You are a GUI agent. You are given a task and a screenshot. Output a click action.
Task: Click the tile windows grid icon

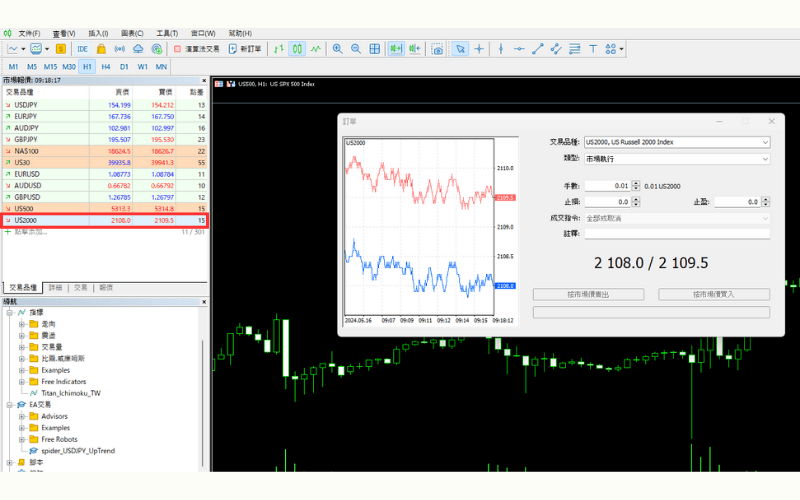(375, 48)
